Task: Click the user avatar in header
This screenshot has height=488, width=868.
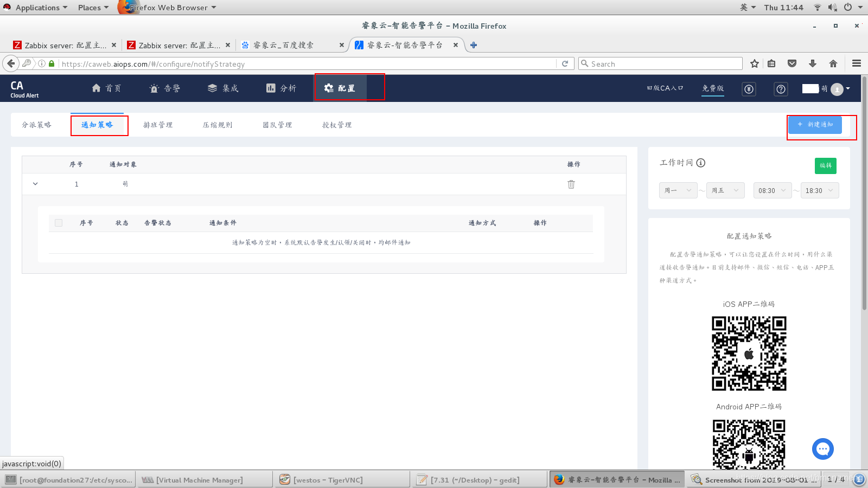Action: (x=837, y=89)
